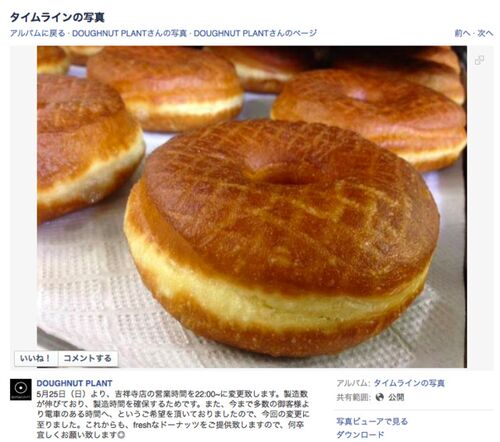
Task: Click the 共有範囲: label
Action: [353, 397]
